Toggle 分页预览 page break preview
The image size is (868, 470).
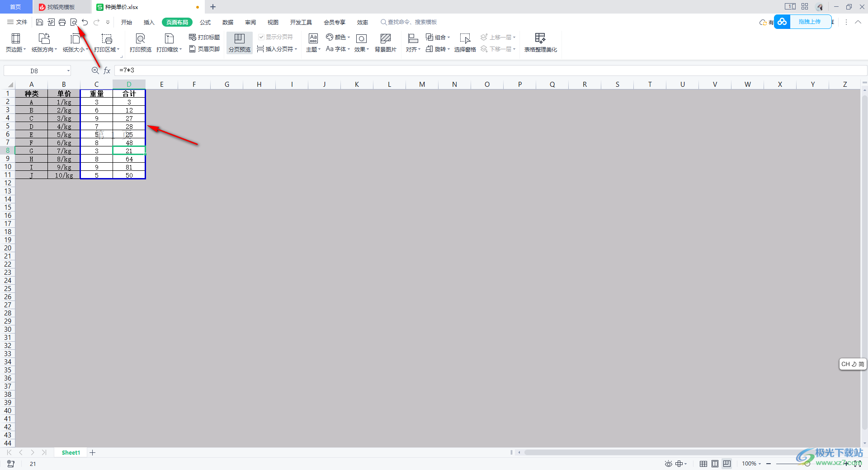pos(240,43)
